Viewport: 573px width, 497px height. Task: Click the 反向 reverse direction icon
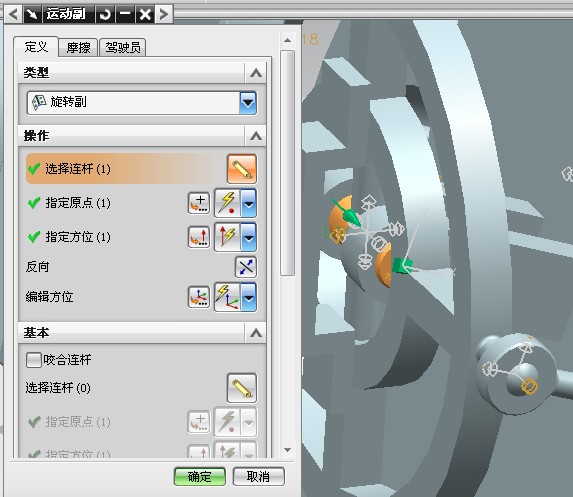pyautogui.click(x=246, y=267)
